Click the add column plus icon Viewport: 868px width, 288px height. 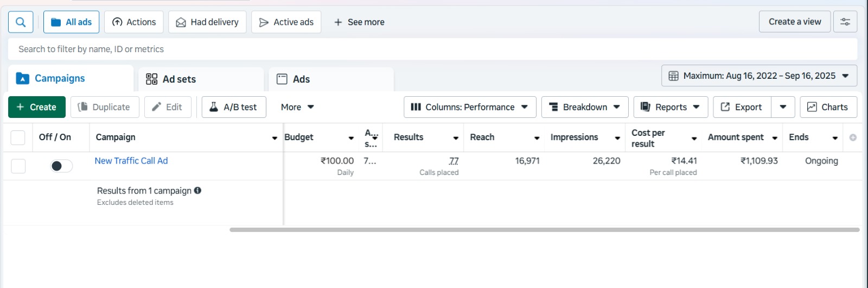click(x=853, y=137)
